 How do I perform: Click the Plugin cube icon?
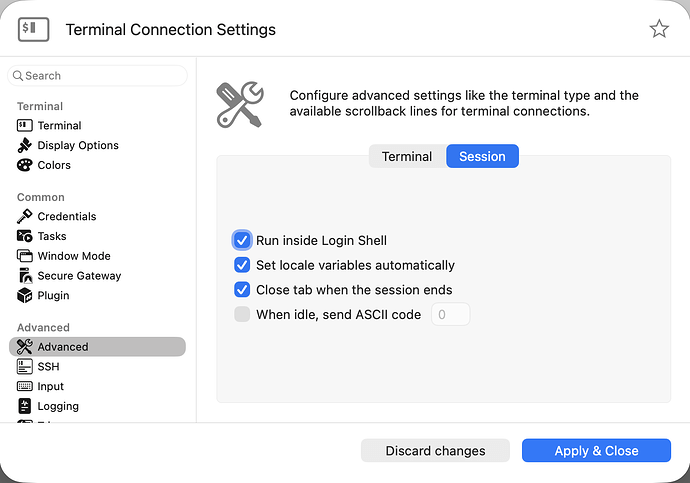(x=25, y=296)
